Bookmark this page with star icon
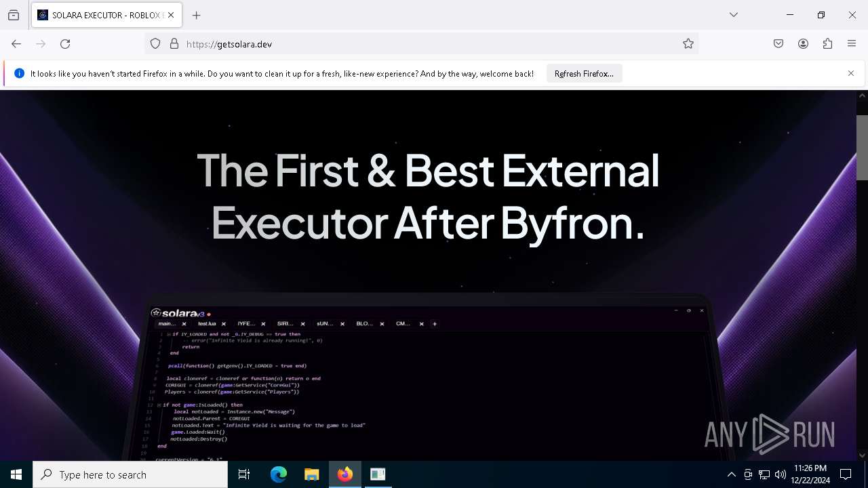The width and height of the screenshot is (868, 488). point(688,44)
